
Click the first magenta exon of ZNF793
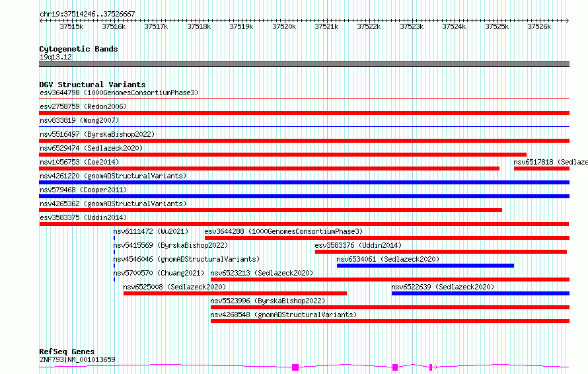[295, 367]
